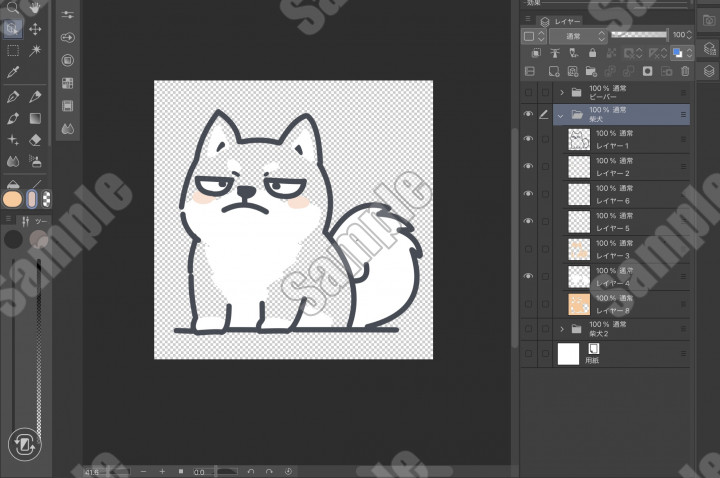Image resolution: width=720 pixels, height=478 pixels.
Task: Select the Hand pan tool
Action: 35,8
